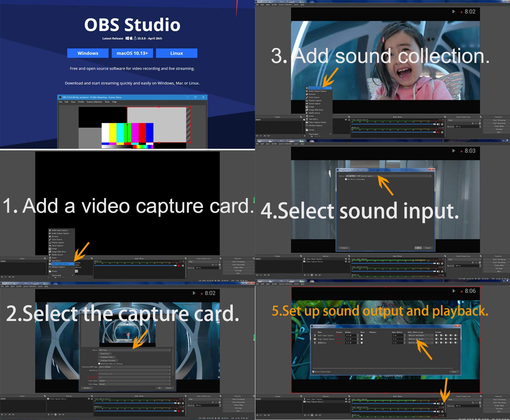This screenshot has height=420, width=510.
Task: Add a scene with plus icon in step 1 window
Action: pyautogui.click(x=2, y=277)
